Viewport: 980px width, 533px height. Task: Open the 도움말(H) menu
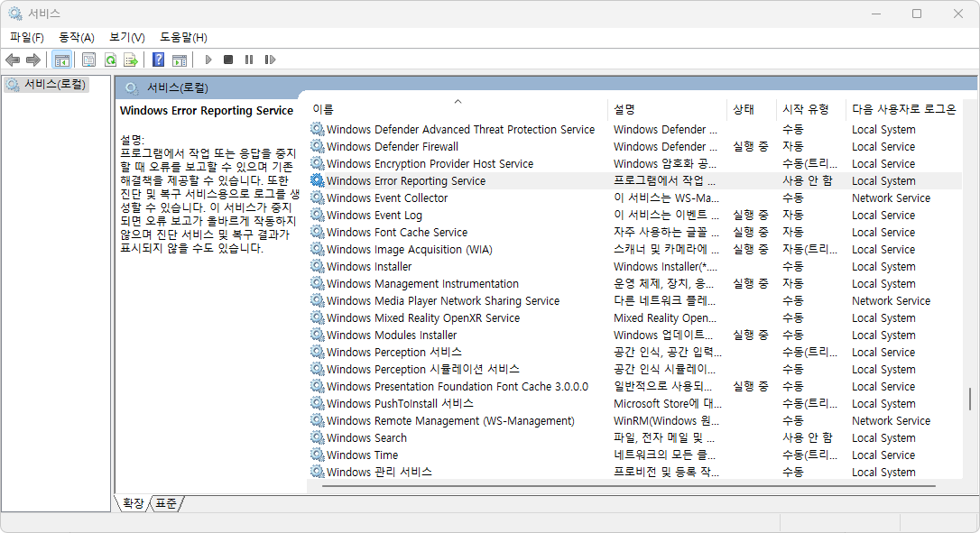coord(184,38)
